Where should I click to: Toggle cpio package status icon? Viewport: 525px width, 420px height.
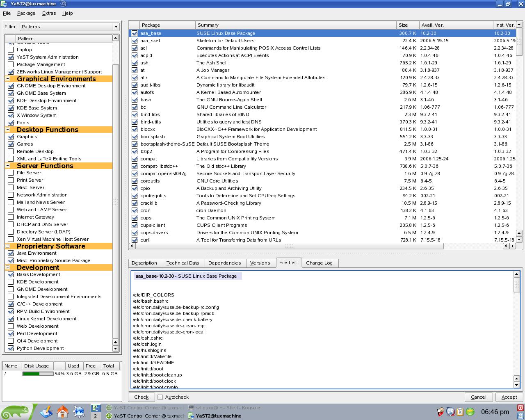[135, 188]
